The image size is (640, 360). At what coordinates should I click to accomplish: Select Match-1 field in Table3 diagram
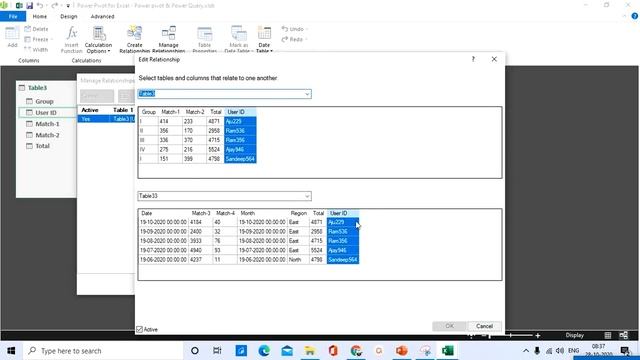[47, 124]
